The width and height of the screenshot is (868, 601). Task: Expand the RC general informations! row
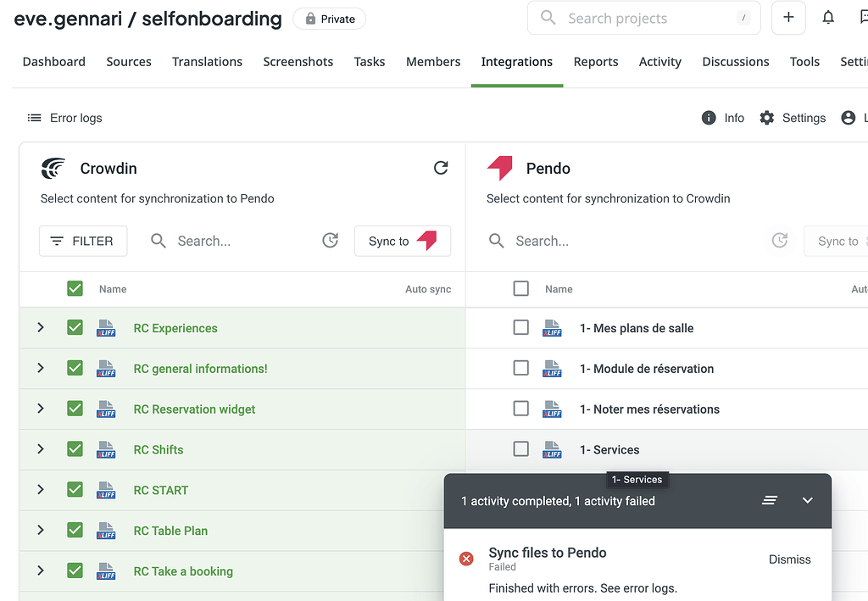point(41,369)
